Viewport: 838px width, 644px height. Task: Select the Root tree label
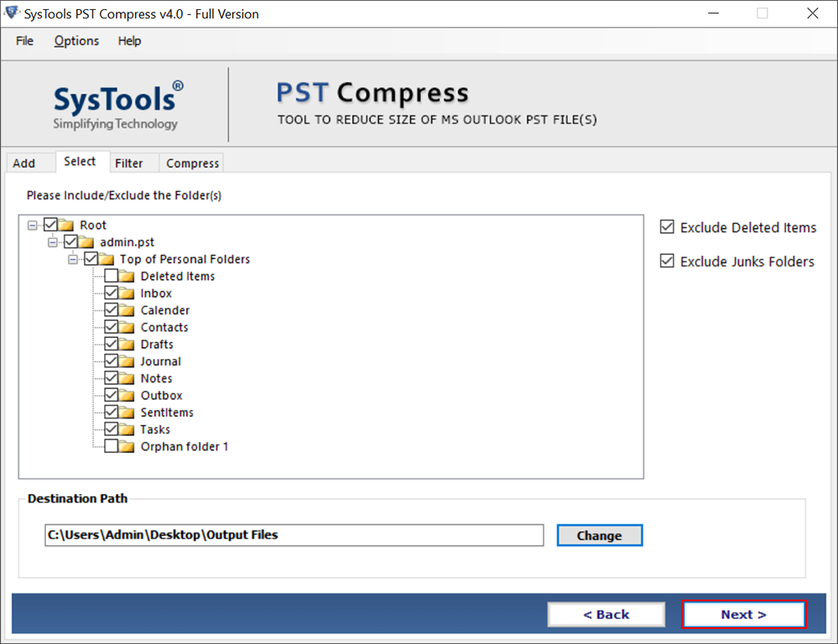(x=93, y=225)
